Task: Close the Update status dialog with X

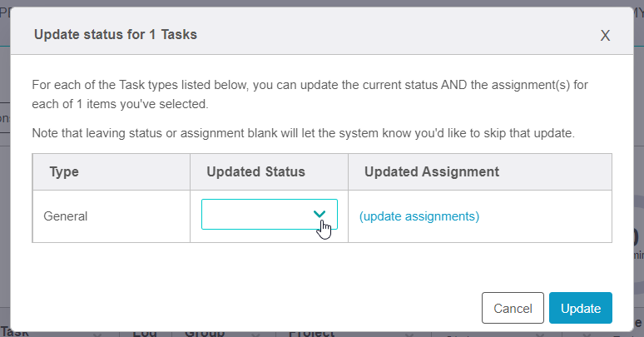Action: tap(605, 35)
